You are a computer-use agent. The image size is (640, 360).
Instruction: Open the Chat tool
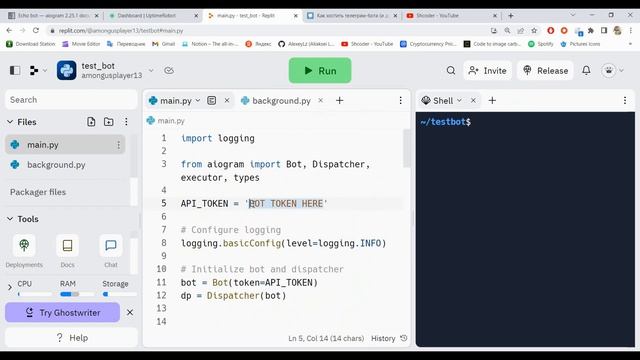click(x=111, y=251)
